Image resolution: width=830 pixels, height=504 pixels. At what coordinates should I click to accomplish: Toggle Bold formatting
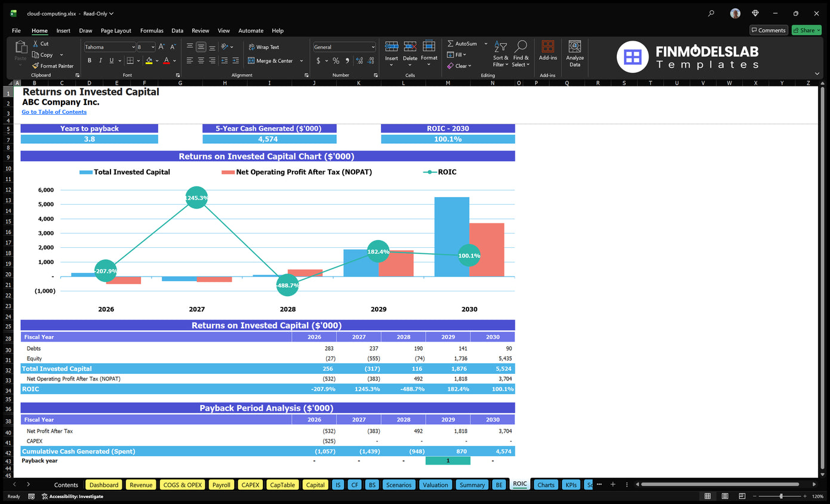point(90,60)
